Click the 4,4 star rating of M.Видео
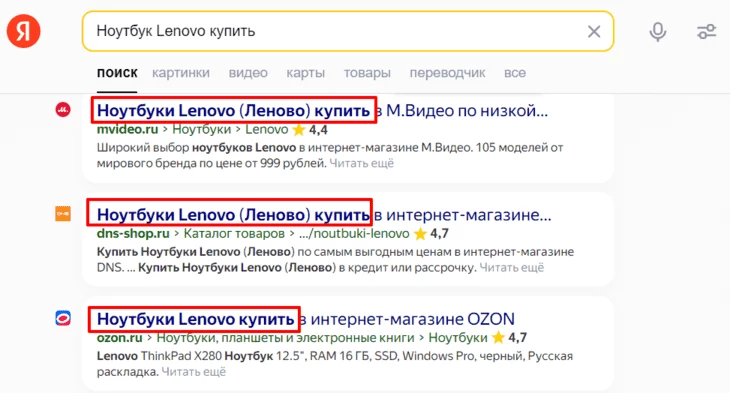This screenshot has width=730, height=393. [x=310, y=130]
